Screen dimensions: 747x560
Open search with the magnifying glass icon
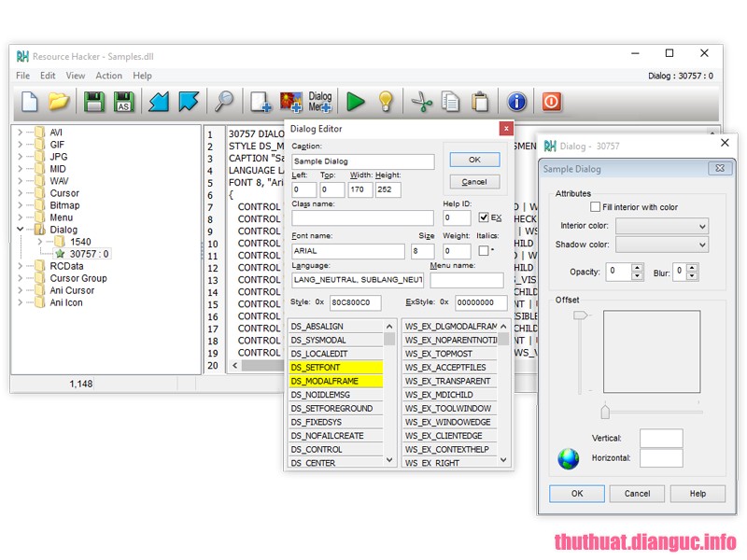[x=224, y=102]
